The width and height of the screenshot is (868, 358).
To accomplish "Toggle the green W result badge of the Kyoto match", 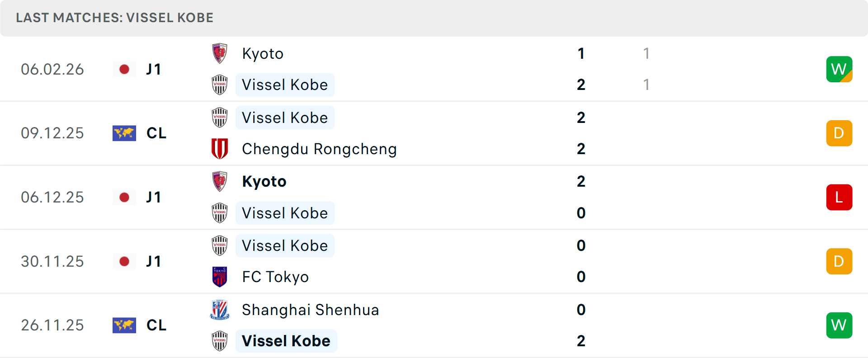I will click(x=839, y=69).
